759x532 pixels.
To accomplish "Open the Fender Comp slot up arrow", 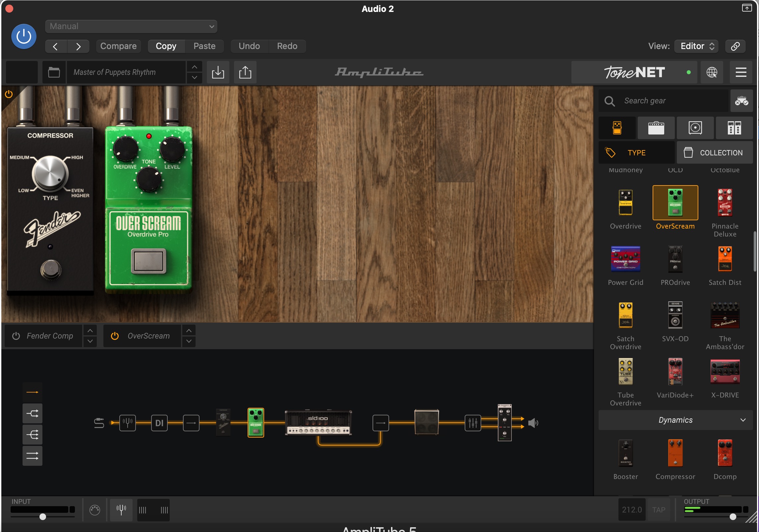I will [90, 331].
